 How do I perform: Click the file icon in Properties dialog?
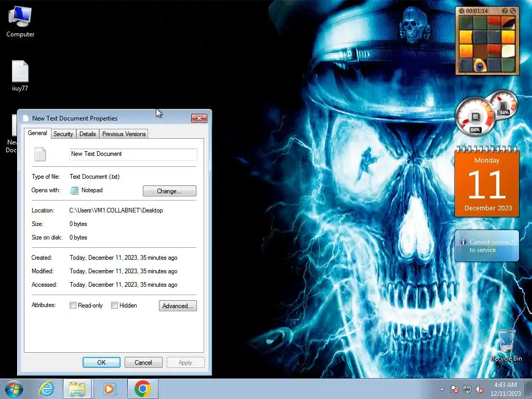[39, 154]
